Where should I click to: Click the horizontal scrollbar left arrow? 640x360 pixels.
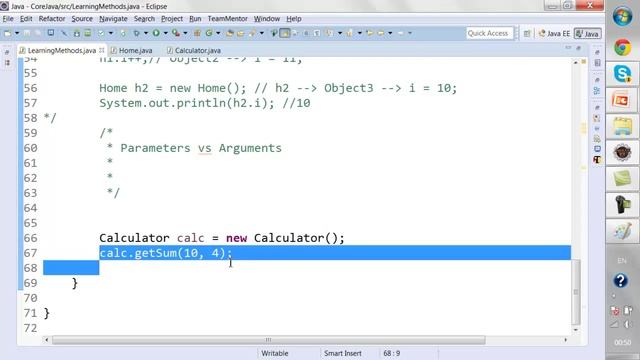click(x=47, y=340)
